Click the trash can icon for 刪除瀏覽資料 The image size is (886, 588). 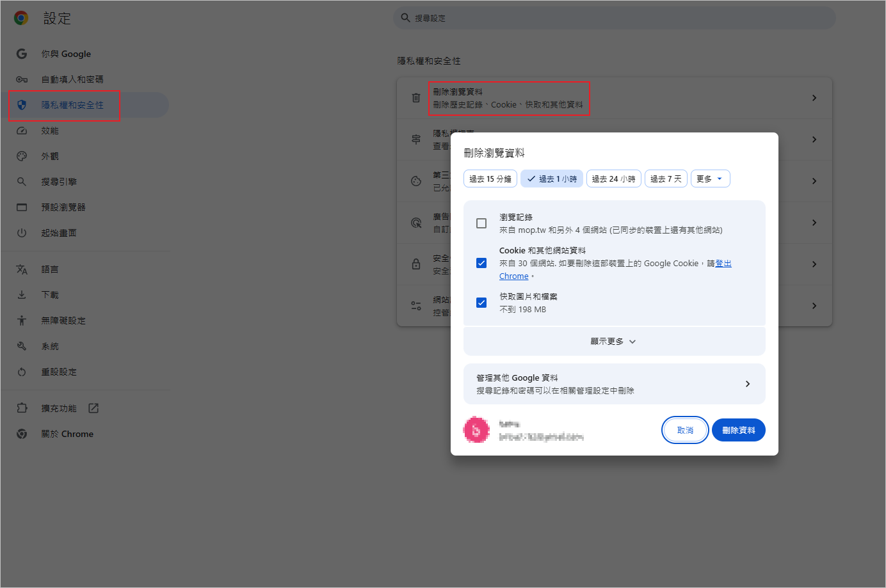click(416, 98)
